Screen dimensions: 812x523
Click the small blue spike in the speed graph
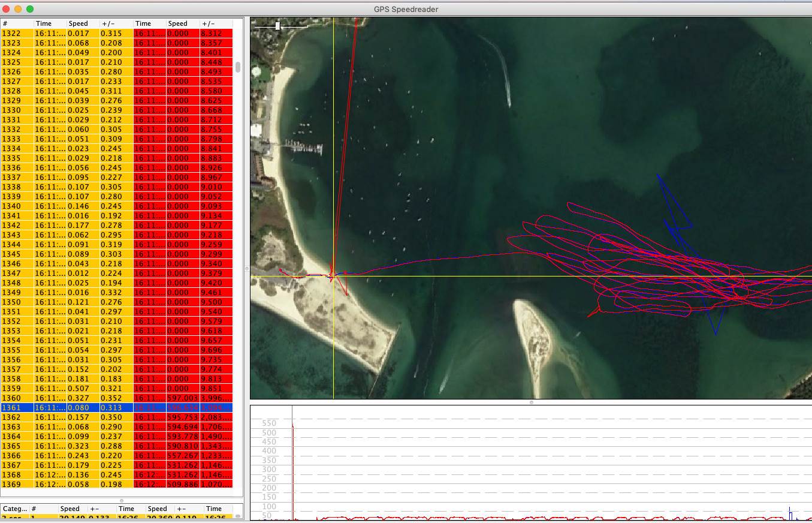(790, 513)
